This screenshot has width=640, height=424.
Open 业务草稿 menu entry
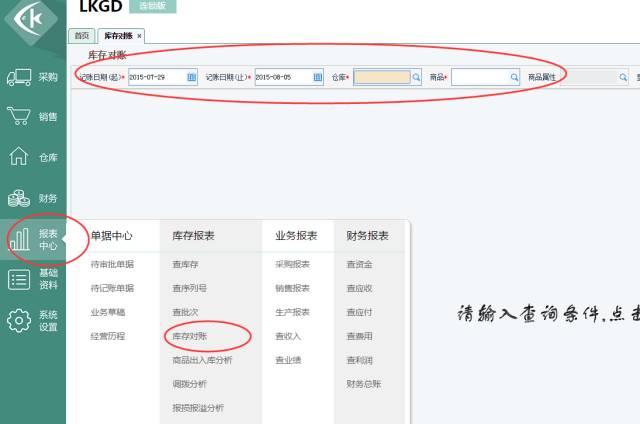tap(108, 312)
